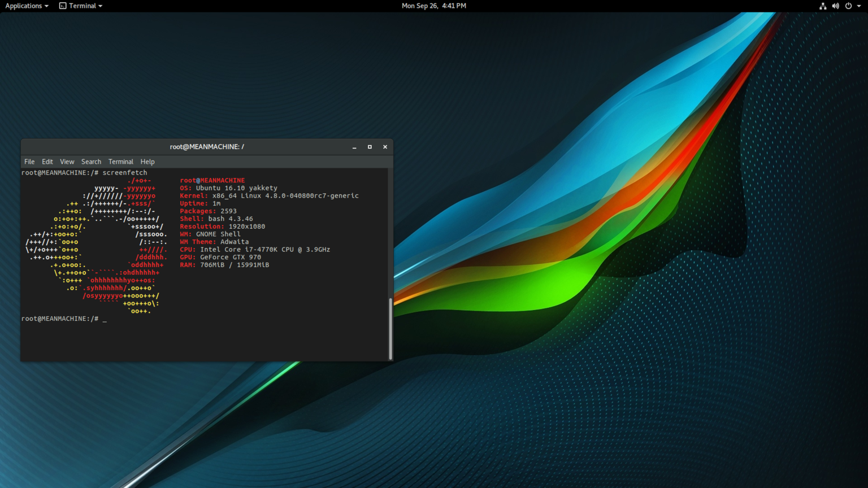Open the File menu in terminal
Screen dimensions: 868x488
29,162
